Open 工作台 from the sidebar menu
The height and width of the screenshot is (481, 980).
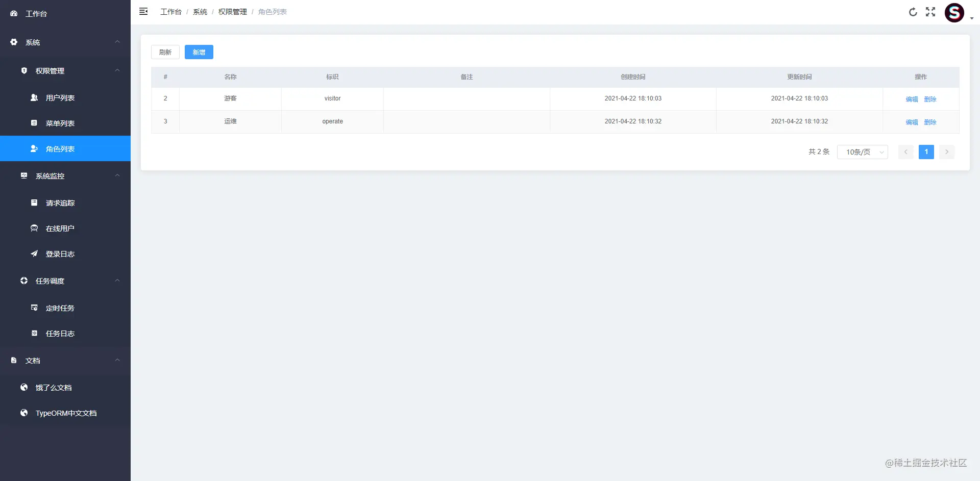65,14
